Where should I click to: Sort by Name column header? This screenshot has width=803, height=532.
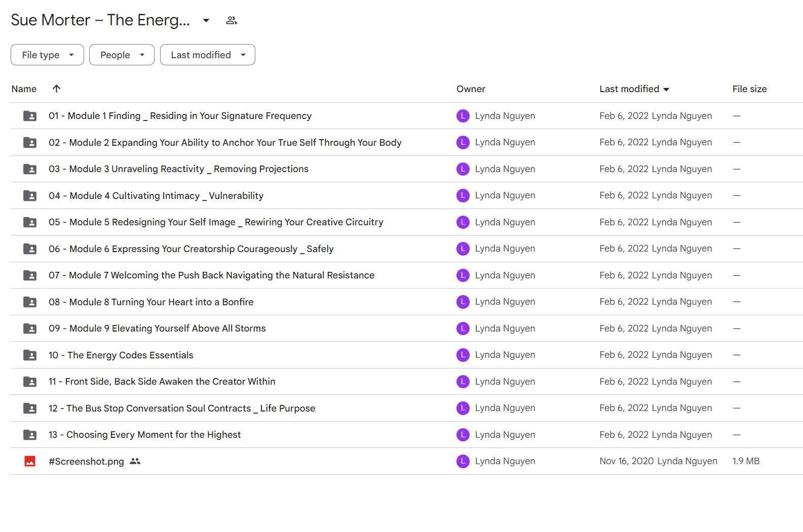pyautogui.click(x=24, y=89)
